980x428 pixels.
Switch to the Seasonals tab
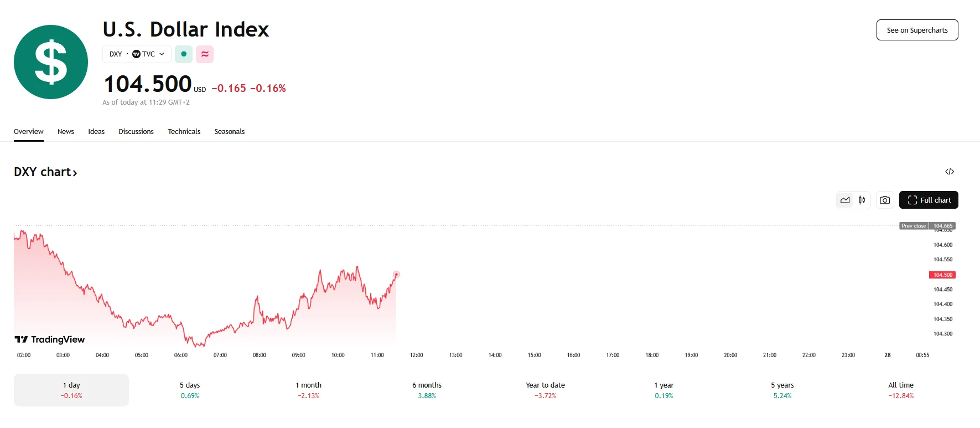(x=229, y=132)
